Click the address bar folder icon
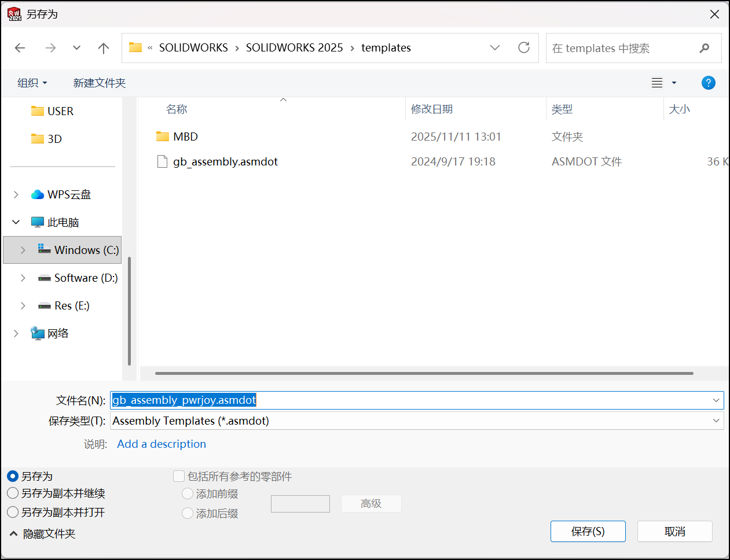Image resolution: width=730 pixels, height=560 pixels. 135,47
